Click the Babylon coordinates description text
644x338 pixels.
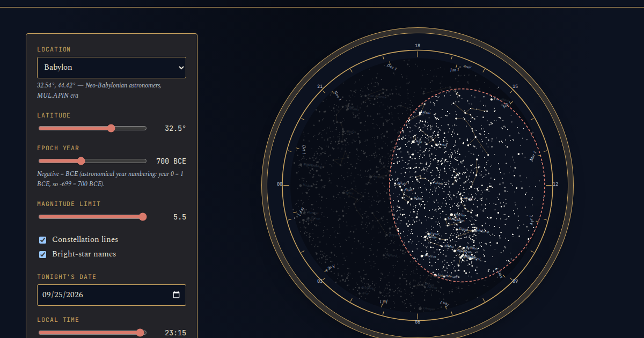tap(99, 90)
